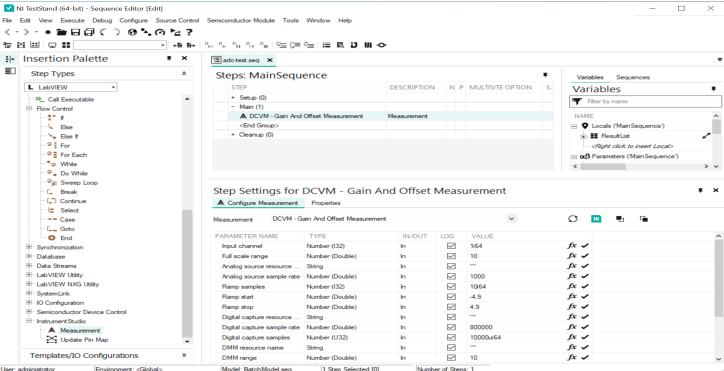This screenshot has height=371, width=724.
Task: Click the four-square grid toolbar icon
Action: [x=66, y=45]
